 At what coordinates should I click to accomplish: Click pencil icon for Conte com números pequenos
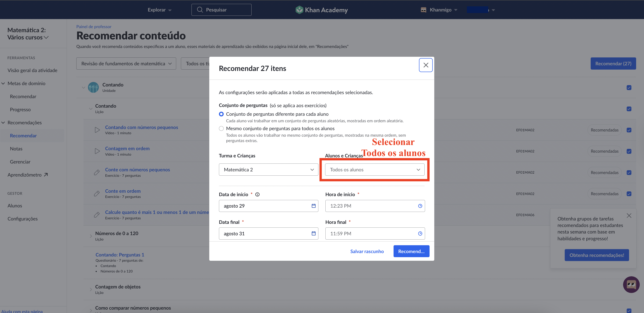(97, 172)
